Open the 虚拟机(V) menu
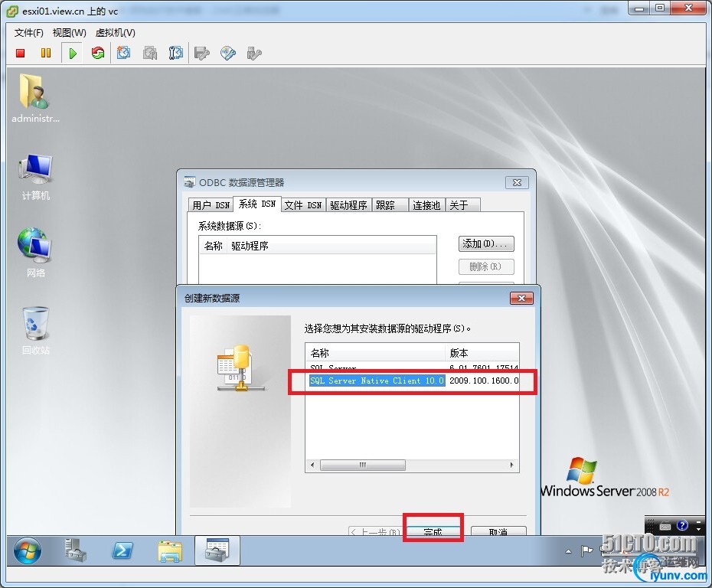 pos(116,33)
